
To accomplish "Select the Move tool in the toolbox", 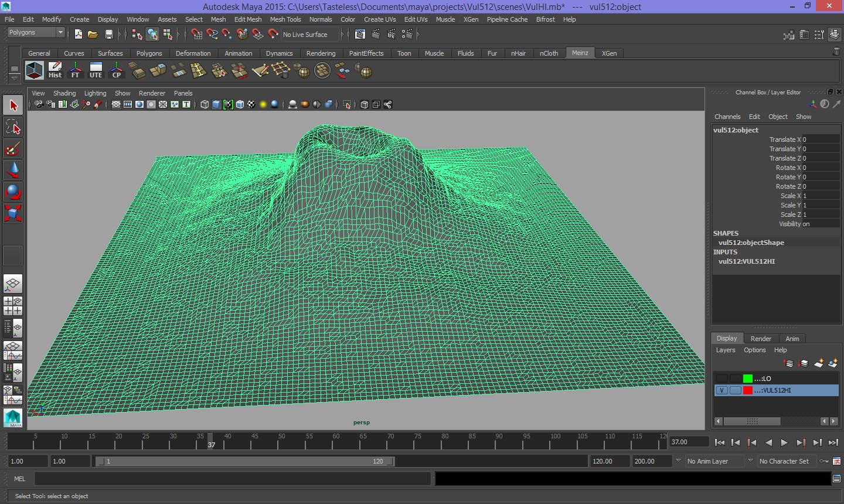I will (x=13, y=169).
